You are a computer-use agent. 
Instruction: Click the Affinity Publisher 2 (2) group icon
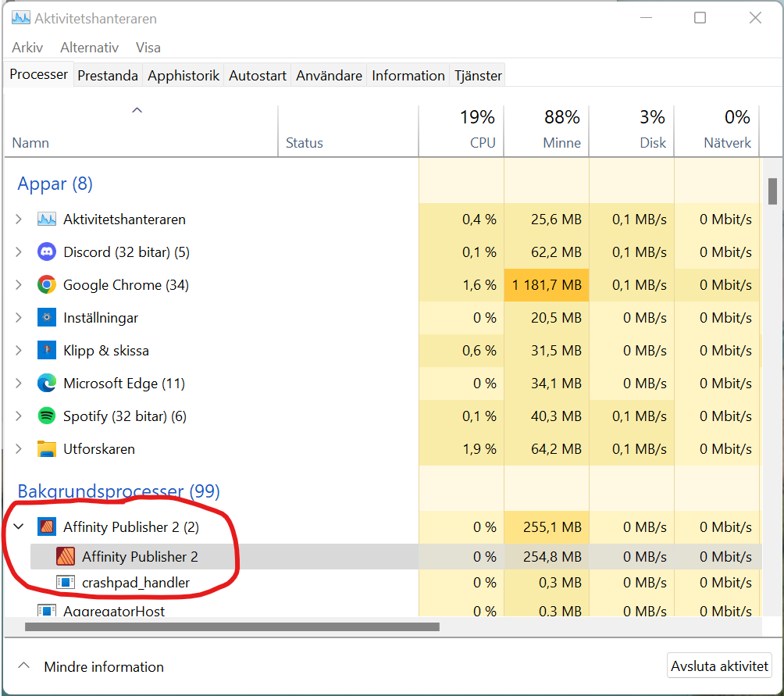(47, 526)
